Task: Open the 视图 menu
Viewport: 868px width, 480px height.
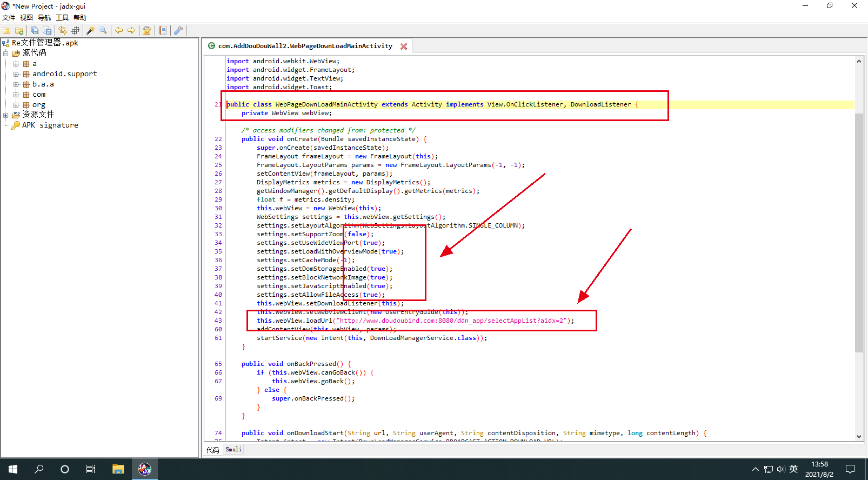Action: coord(26,18)
